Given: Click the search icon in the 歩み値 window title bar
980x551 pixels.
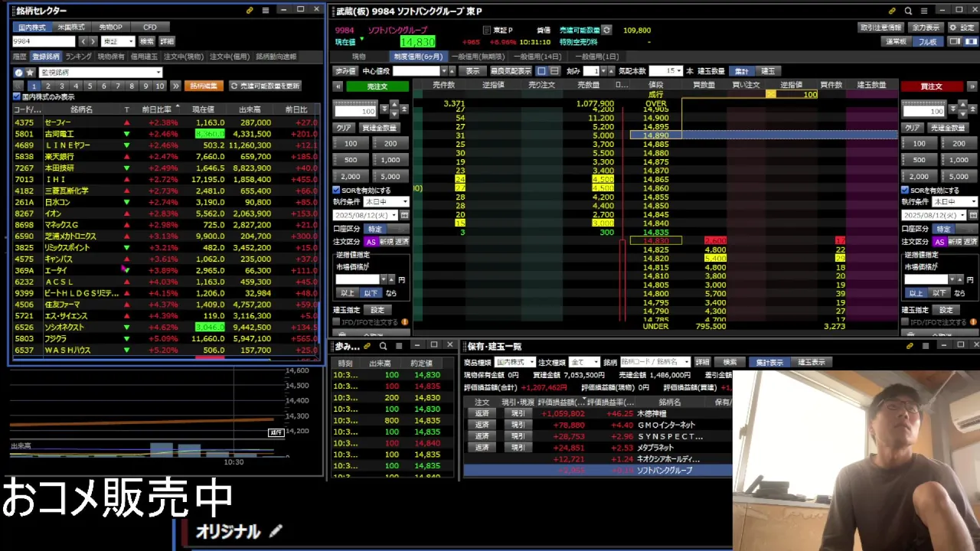Looking at the screenshot, I should click(x=383, y=346).
